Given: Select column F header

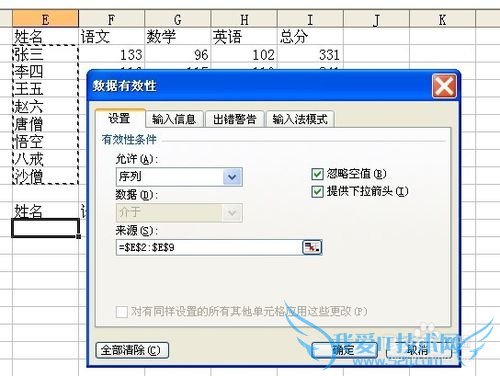Looking at the screenshot, I should 111,20.
